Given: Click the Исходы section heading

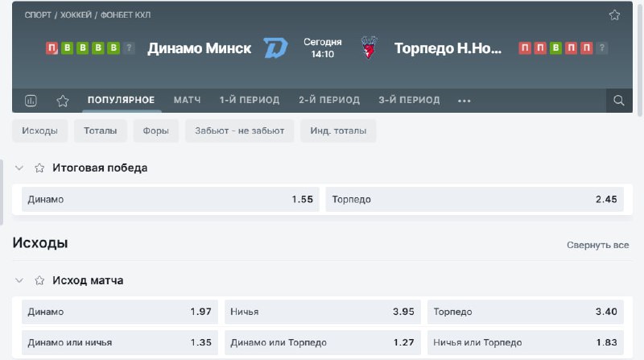Looking at the screenshot, I should (x=40, y=243).
